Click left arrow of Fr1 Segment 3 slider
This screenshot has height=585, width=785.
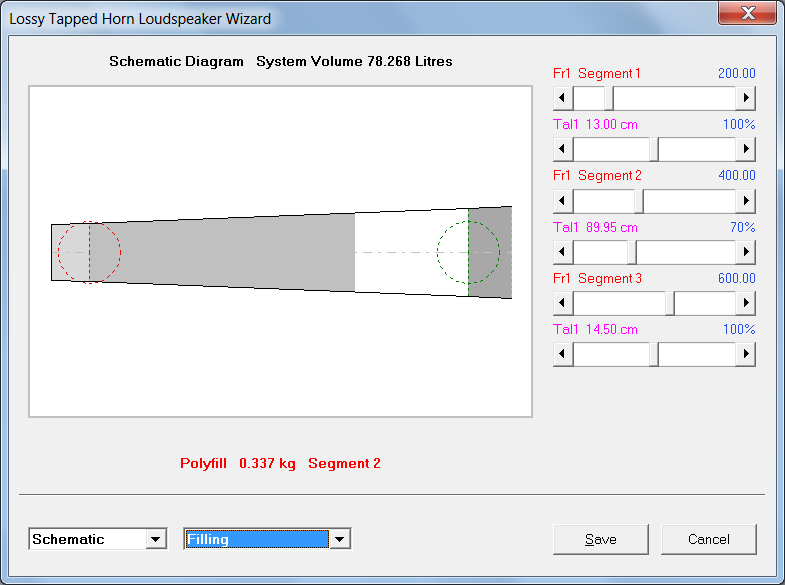click(563, 303)
